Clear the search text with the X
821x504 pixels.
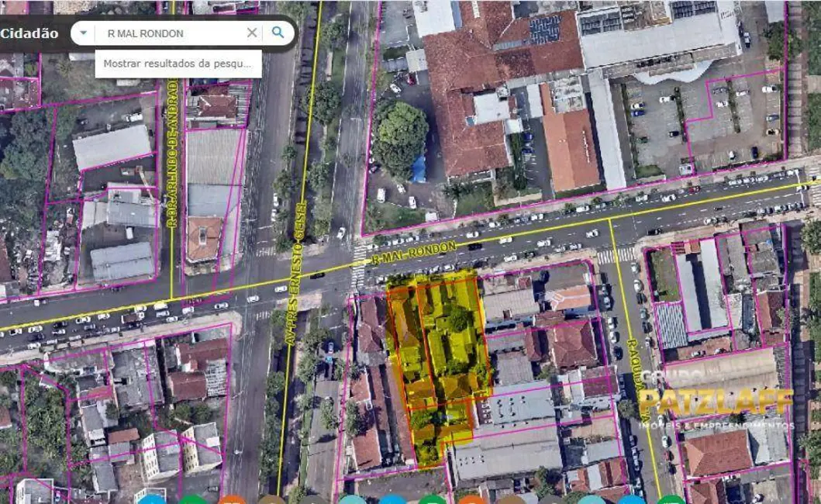(252, 33)
